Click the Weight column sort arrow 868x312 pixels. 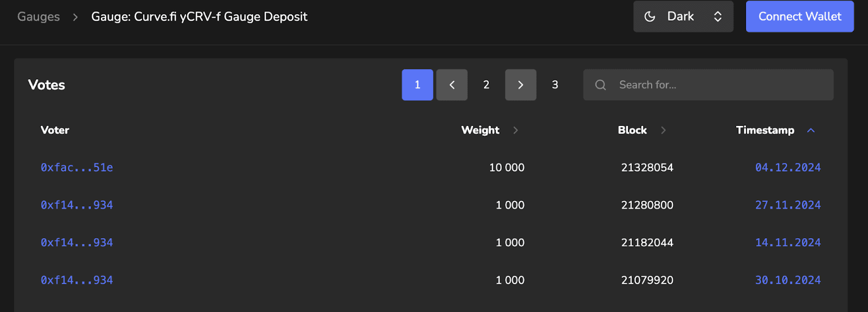515,130
